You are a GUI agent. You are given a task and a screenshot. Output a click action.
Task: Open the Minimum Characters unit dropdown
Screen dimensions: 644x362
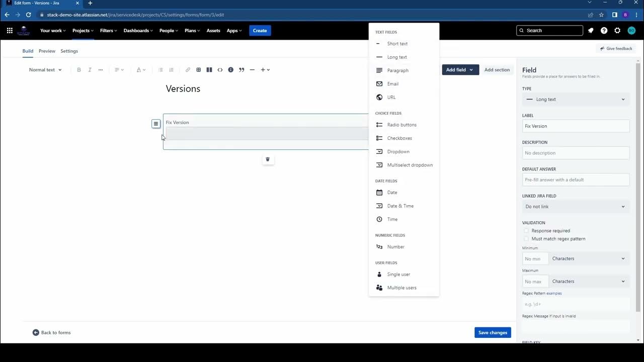pyautogui.click(x=589, y=258)
